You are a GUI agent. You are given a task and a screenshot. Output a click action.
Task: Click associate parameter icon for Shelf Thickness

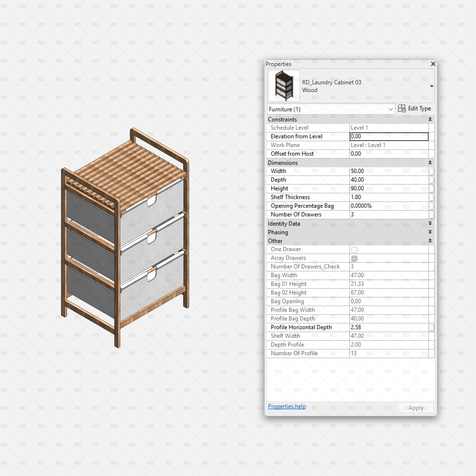[x=432, y=197]
